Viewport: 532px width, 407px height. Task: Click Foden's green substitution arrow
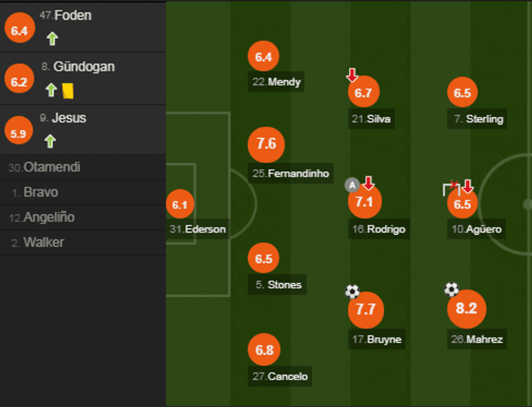pyautogui.click(x=52, y=39)
